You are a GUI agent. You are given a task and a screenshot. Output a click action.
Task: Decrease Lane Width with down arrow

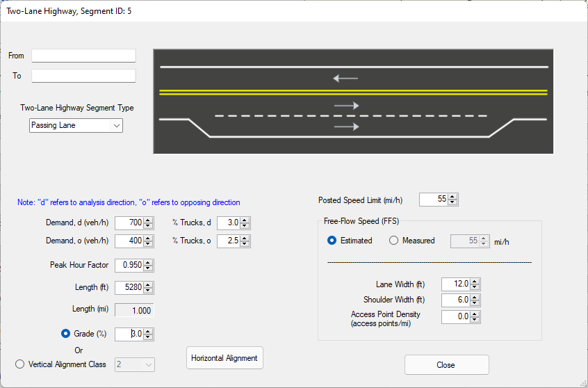[x=475, y=287]
